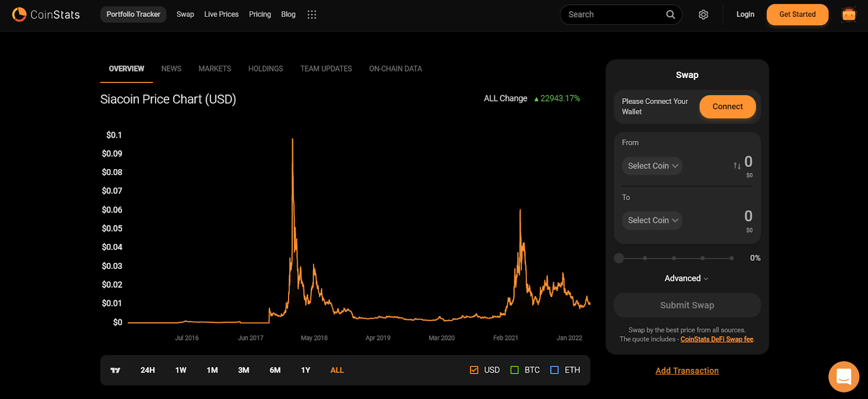Click the CoinStats logo
The image size is (868, 399).
tap(46, 15)
